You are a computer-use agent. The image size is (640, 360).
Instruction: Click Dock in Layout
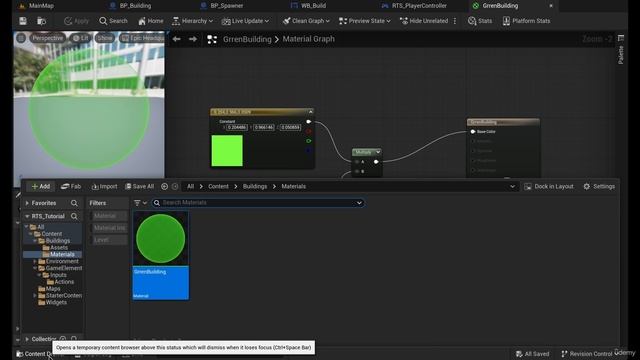click(549, 187)
